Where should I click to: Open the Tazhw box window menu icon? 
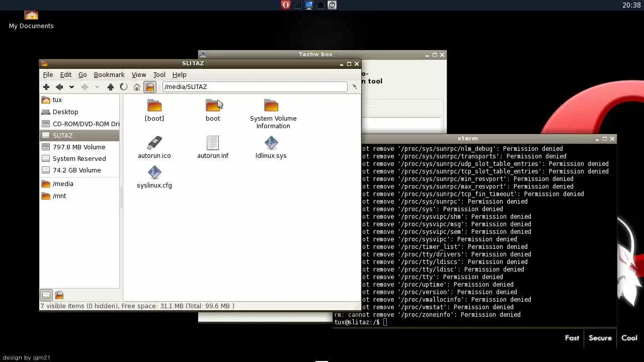point(202,55)
